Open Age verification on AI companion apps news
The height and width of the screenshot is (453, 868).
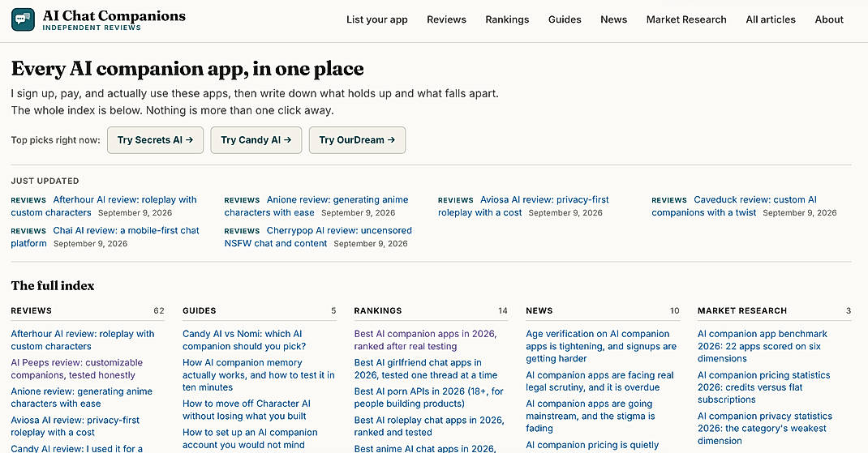pyautogui.click(x=601, y=346)
